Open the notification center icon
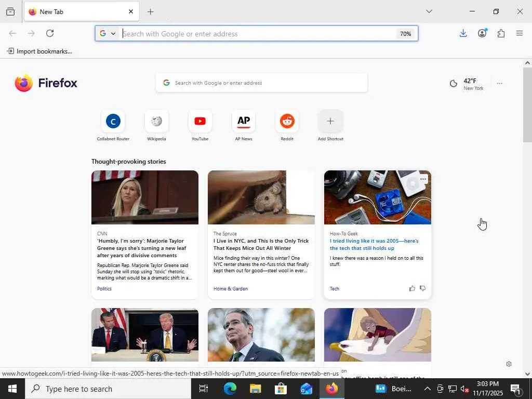Image resolution: width=532 pixels, height=399 pixels. tap(515, 389)
